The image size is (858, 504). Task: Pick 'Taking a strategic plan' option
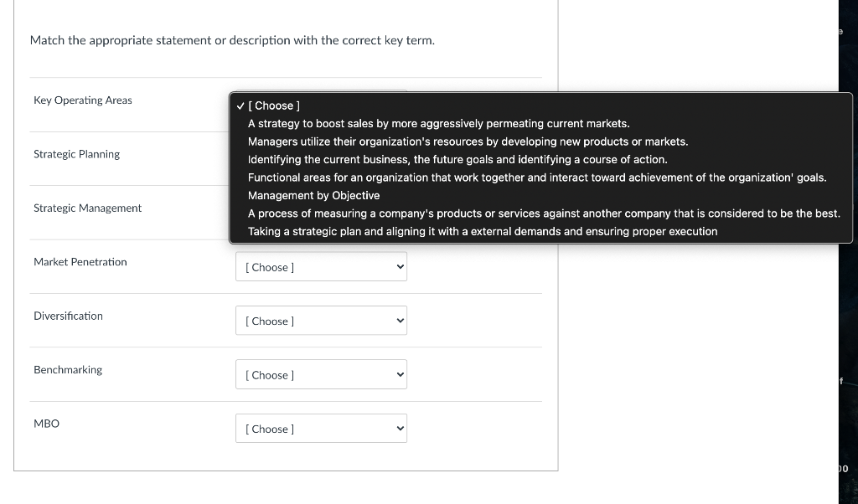(483, 232)
